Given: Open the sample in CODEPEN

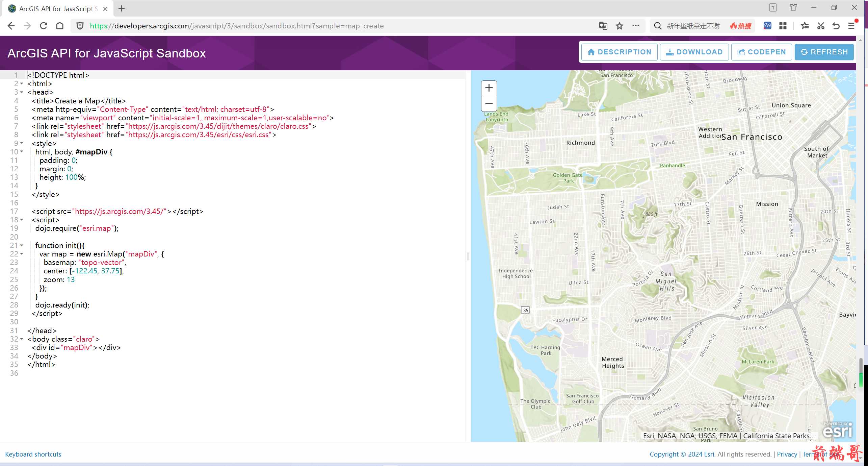Looking at the screenshot, I should pyautogui.click(x=762, y=52).
